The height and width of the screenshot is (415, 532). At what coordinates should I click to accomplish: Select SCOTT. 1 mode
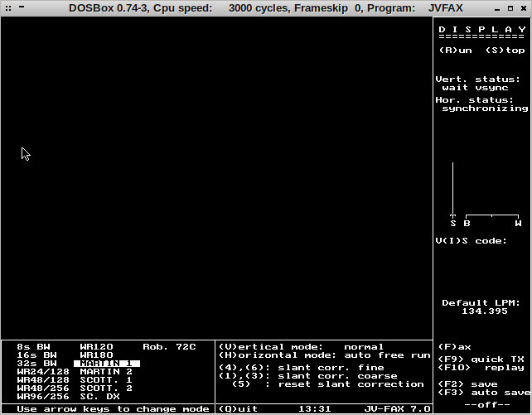[106, 380]
